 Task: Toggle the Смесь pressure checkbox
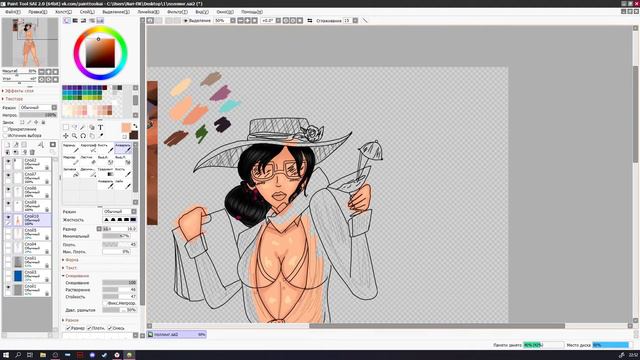click(x=109, y=328)
